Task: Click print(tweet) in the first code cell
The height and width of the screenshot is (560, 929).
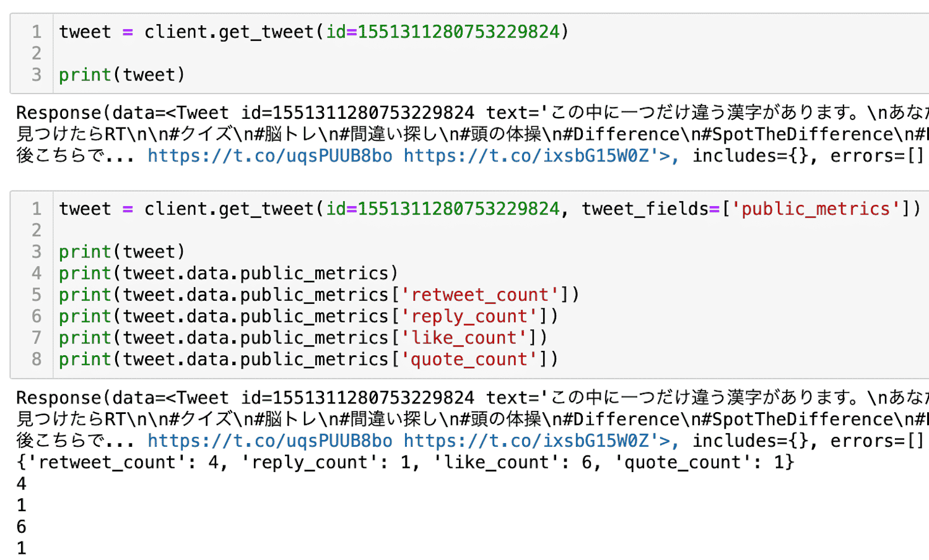Action: 122,75
